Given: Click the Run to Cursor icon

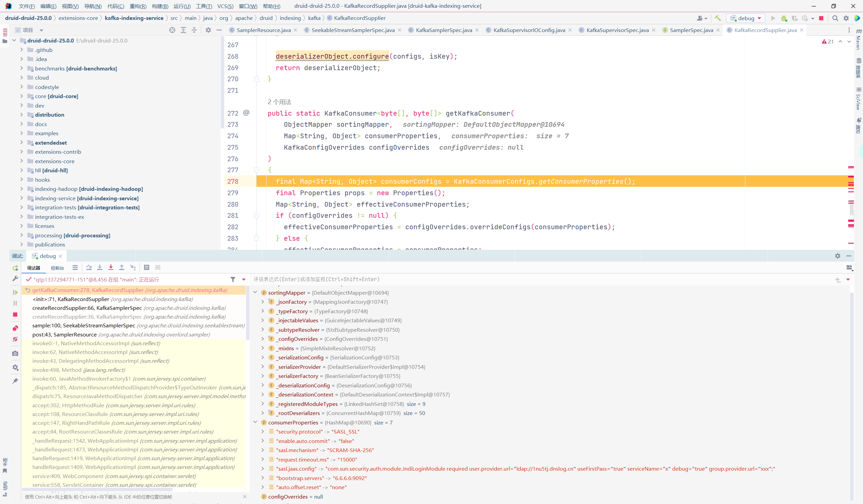Looking at the screenshot, I should 133,267.
